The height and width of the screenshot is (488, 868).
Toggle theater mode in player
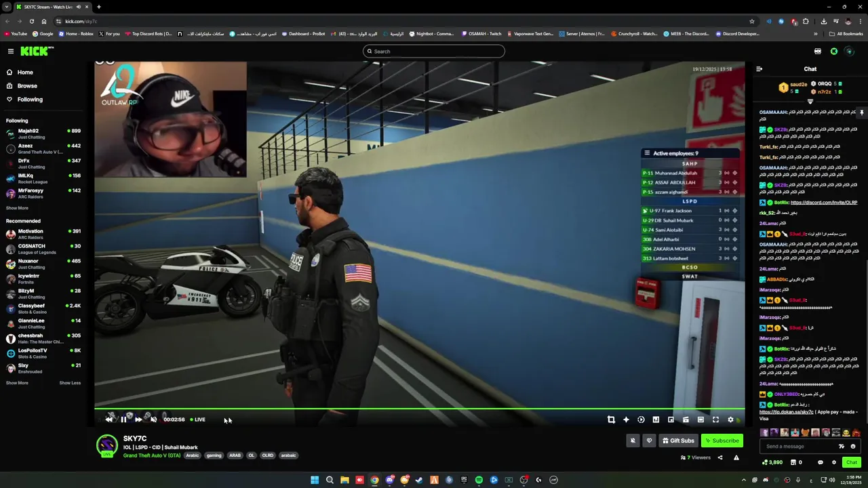[x=701, y=420]
